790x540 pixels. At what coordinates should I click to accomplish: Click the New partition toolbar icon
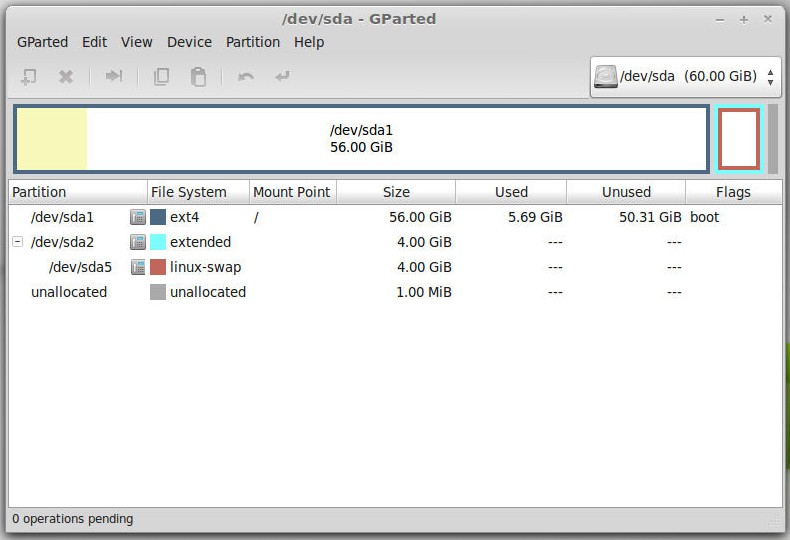point(29,76)
